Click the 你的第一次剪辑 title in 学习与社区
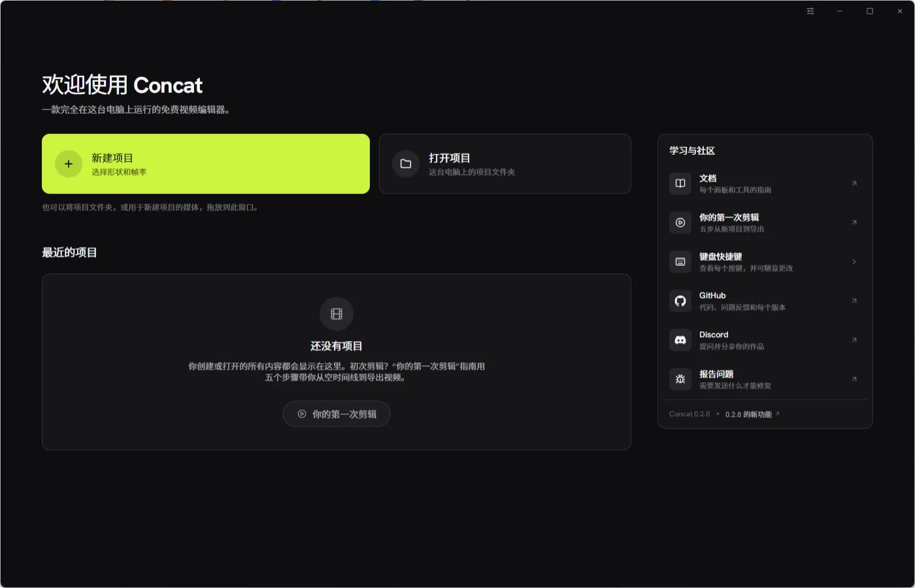The height and width of the screenshot is (588, 915). tap(729, 218)
